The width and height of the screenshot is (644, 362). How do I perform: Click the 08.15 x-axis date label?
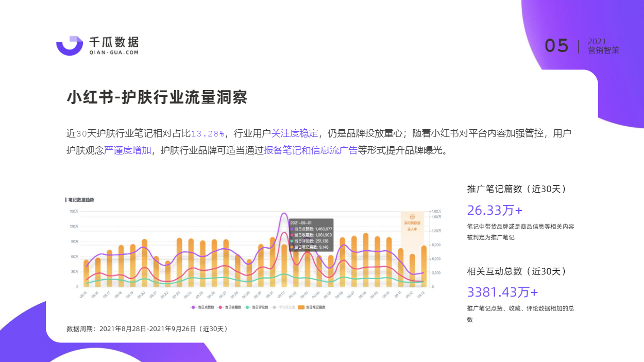point(83,296)
